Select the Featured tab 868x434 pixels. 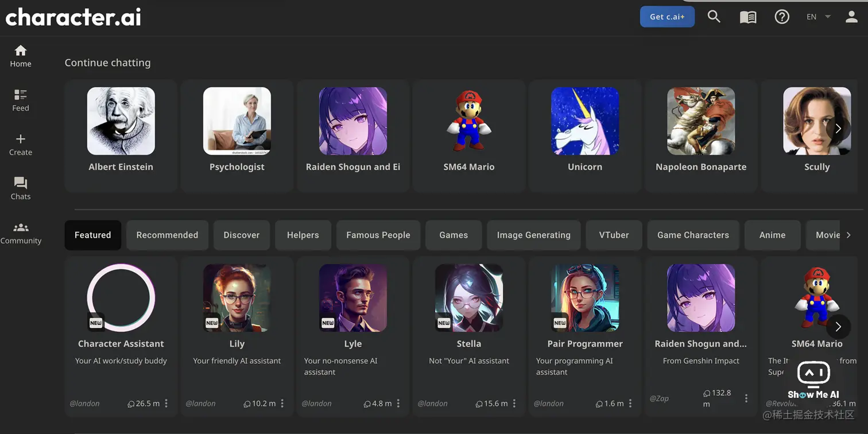pos(93,235)
